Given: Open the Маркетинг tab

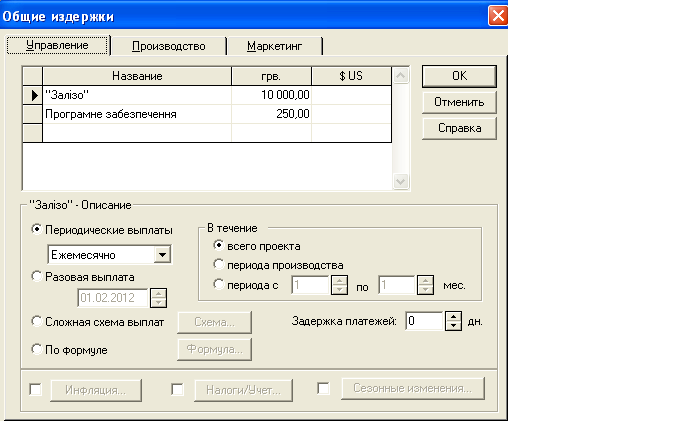Looking at the screenshot, I should coord(274,46).
